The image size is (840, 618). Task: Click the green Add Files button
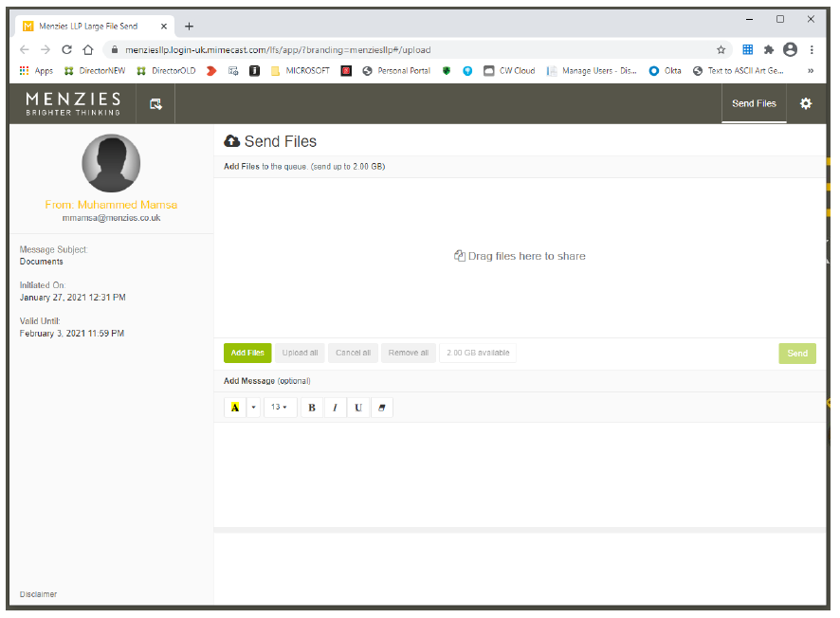(x=247, y=353)
